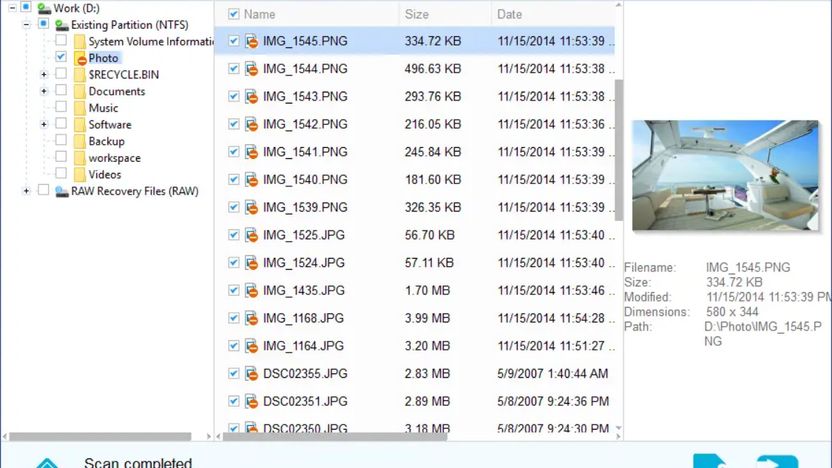832x468 pixels.
Task: Click the Backup folder icon
Action: click(80, 141)
